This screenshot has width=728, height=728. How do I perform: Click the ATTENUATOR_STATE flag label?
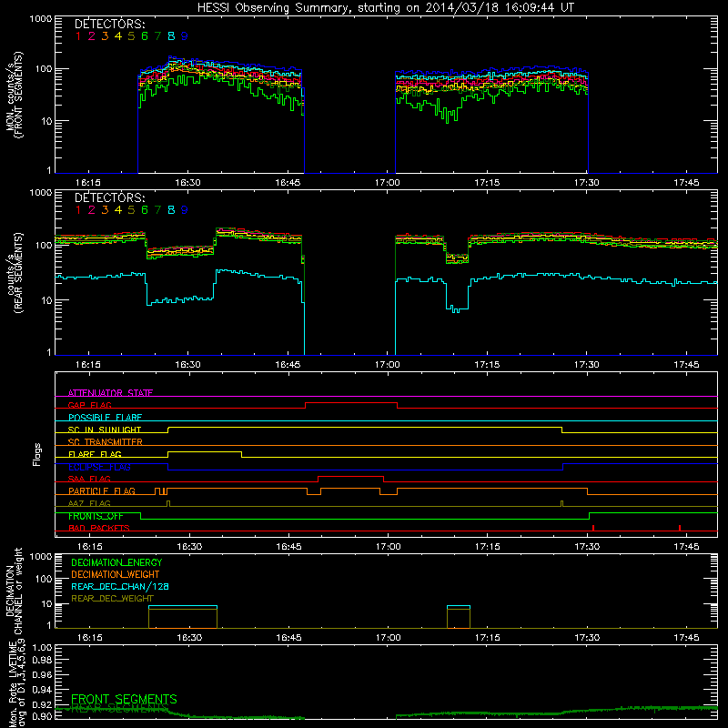(110, 393)
